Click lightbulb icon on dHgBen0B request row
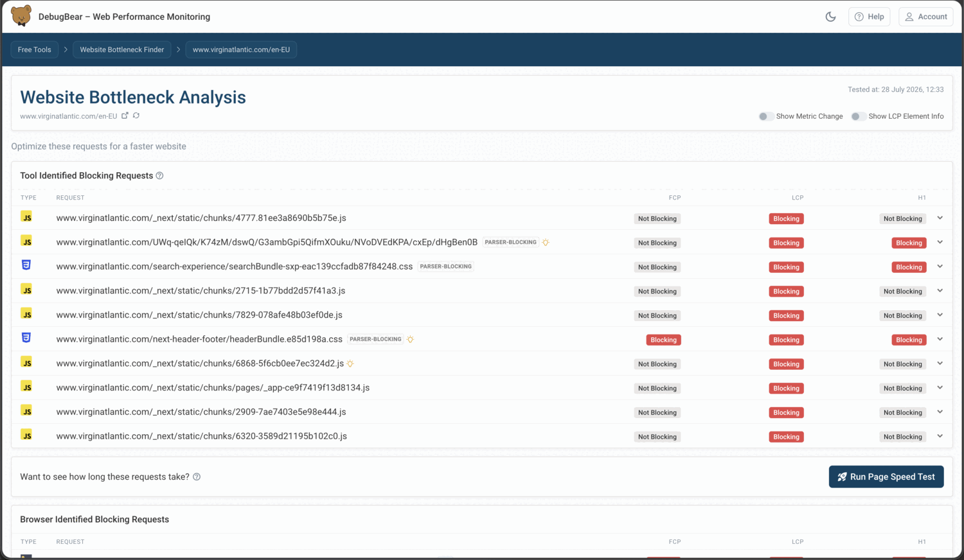Screen dimensions: 964x560 coord(546,242)
